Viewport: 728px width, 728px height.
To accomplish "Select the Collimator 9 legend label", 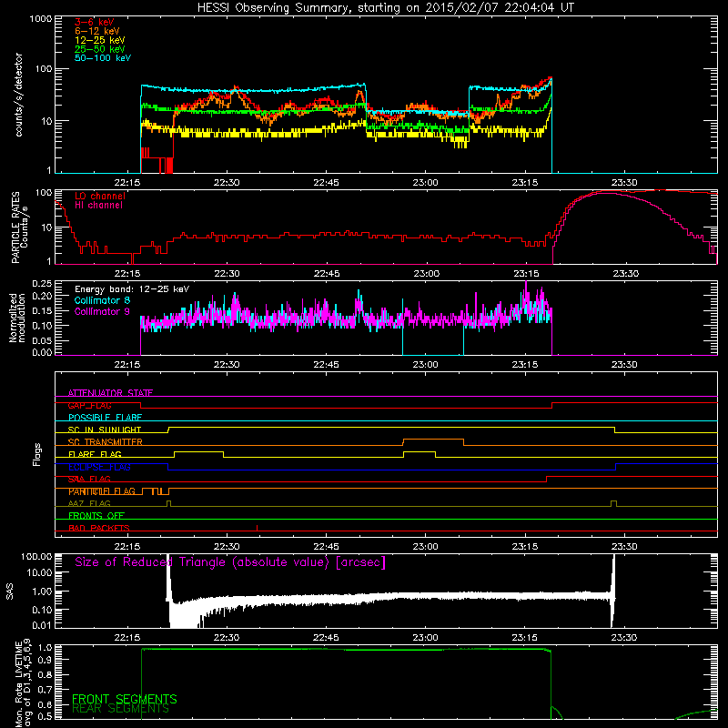I will pos(102,311).
